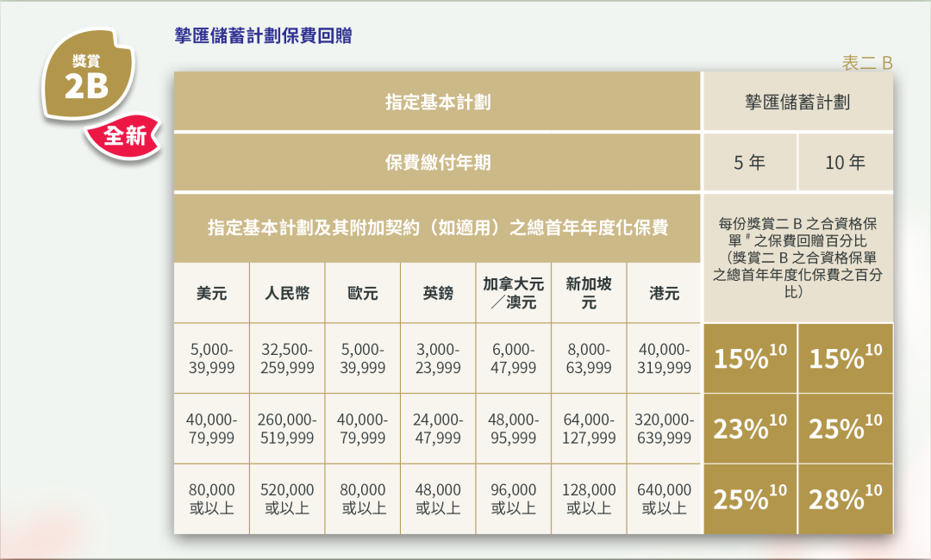Select the 新加坡元 column header
Viewport: 931px width, 560px height.
589,293
